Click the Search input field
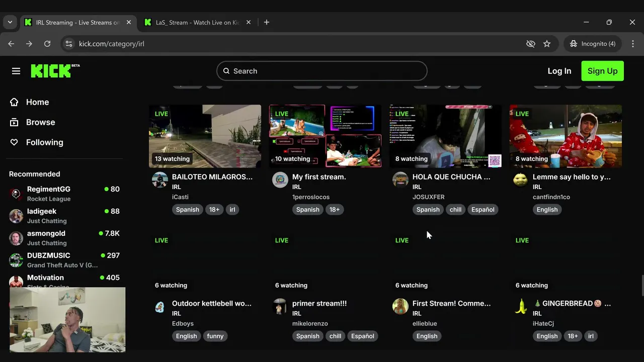Screen dimensions: 644x362 pos(322,71)
